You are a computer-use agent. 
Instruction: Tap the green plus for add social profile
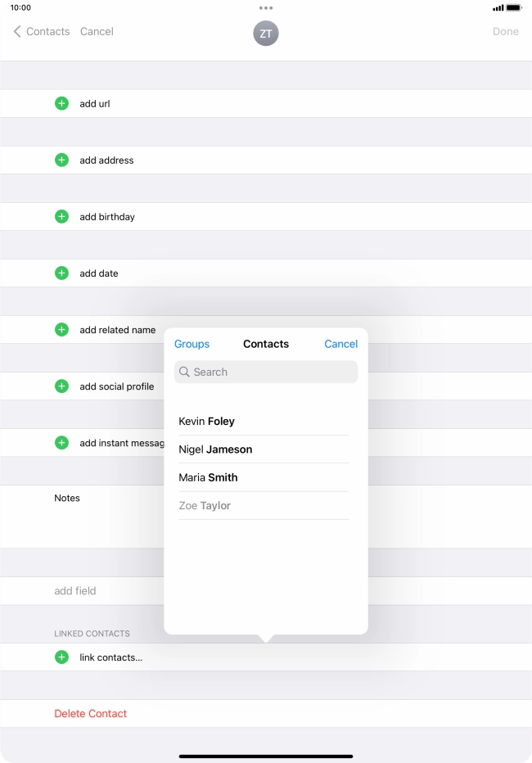pyautogui.click(x=61, y=386)
